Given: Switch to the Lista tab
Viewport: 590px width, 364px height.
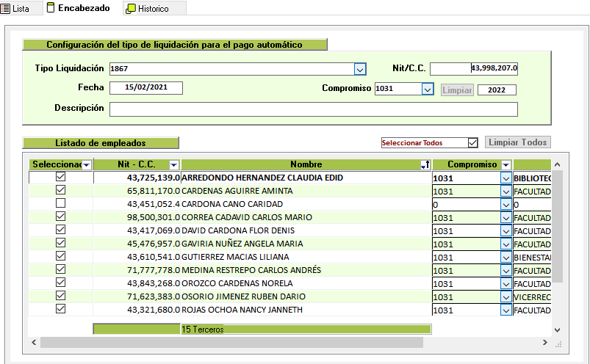Looking at the screenshot, I should pyautogui.click(x=16, y=8).
